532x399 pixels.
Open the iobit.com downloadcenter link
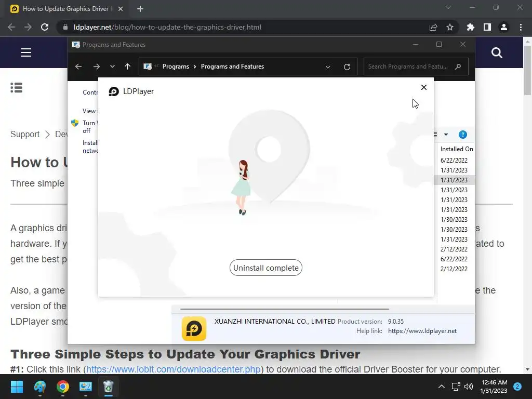(x=174, y=369)
